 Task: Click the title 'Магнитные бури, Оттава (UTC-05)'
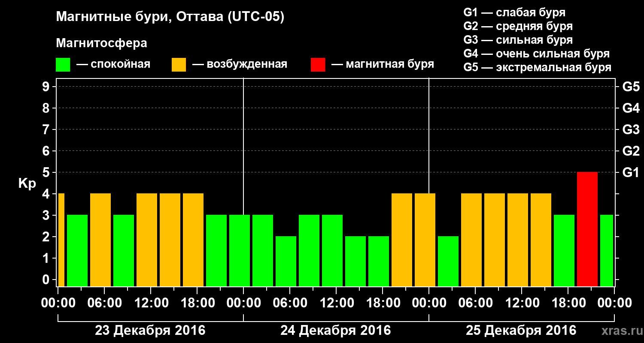(x=170, y=18)
